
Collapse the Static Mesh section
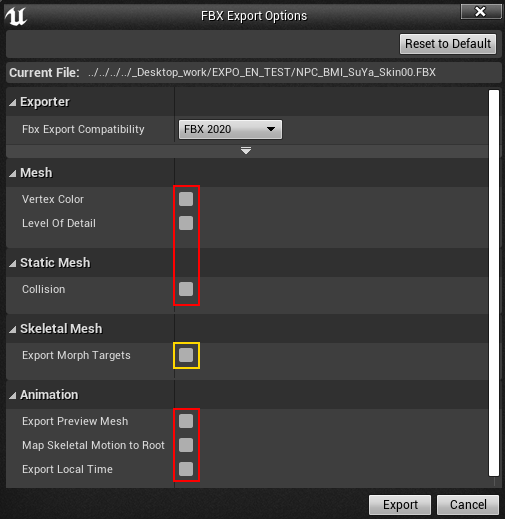[x=13, y=263]
